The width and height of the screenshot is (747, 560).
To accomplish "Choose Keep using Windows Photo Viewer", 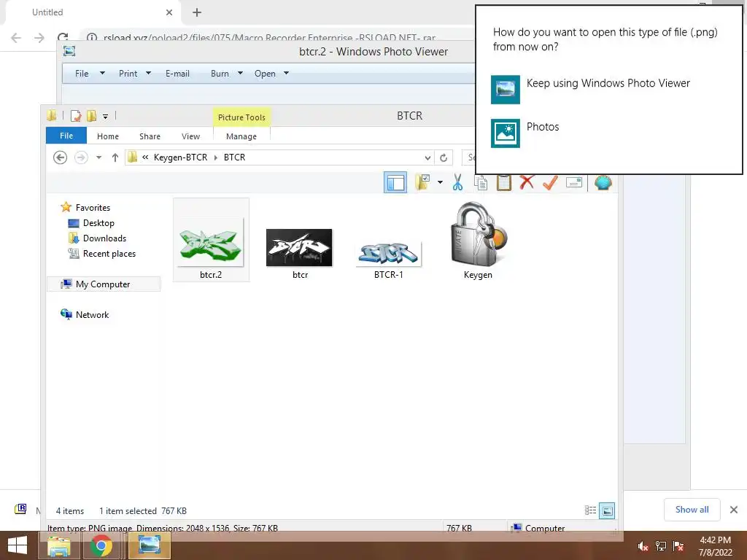I will [x=591, y=88].
